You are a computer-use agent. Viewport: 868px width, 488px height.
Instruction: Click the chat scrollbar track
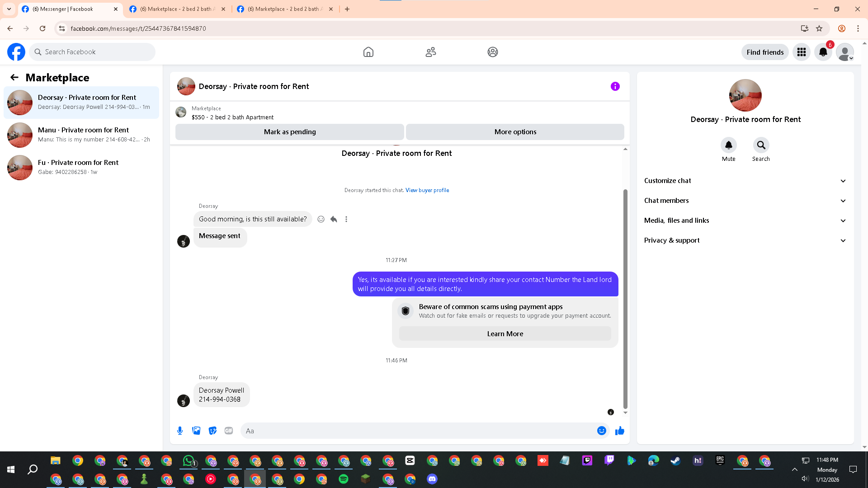(x=625, y=172)
